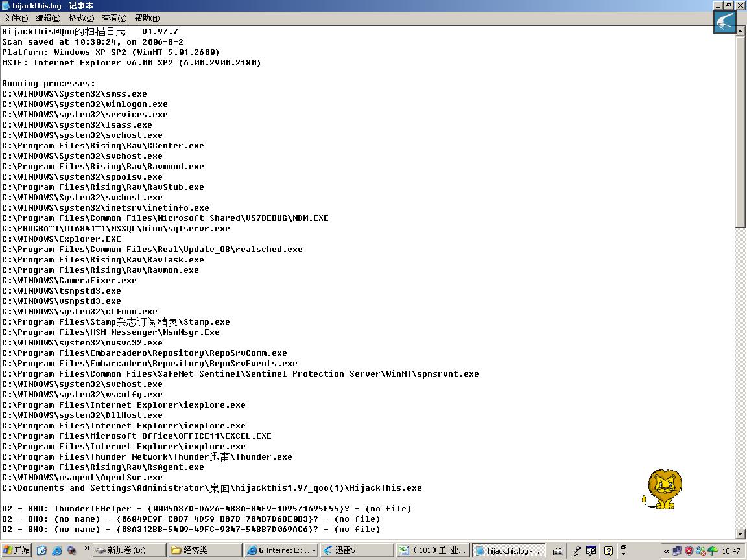Click the 10:47 system clock
Viewport: 747px width, 560px height.
(x=731, y=551)
